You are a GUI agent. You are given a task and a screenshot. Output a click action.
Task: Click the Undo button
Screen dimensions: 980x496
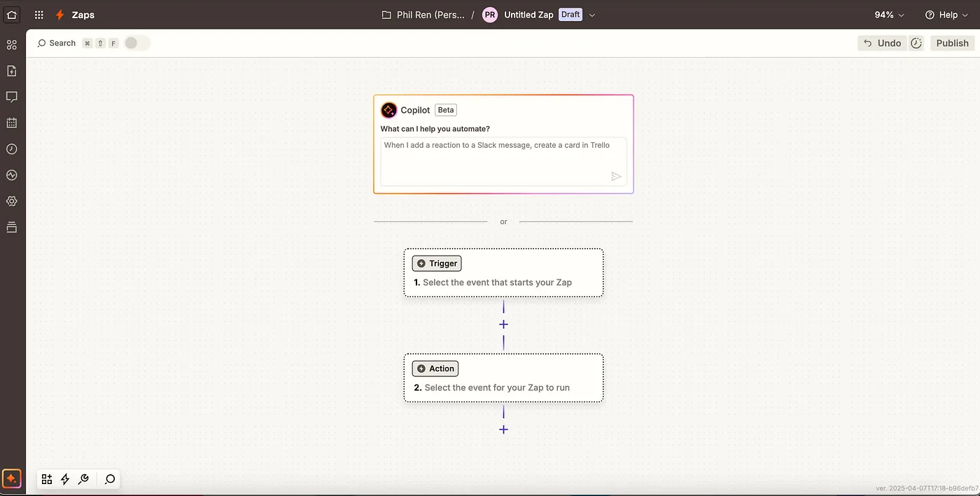881,43
